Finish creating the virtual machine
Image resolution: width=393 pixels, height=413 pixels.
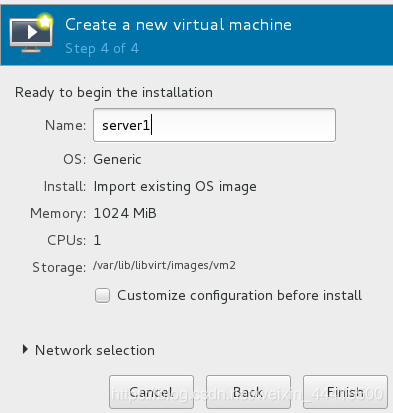point(345,392)
